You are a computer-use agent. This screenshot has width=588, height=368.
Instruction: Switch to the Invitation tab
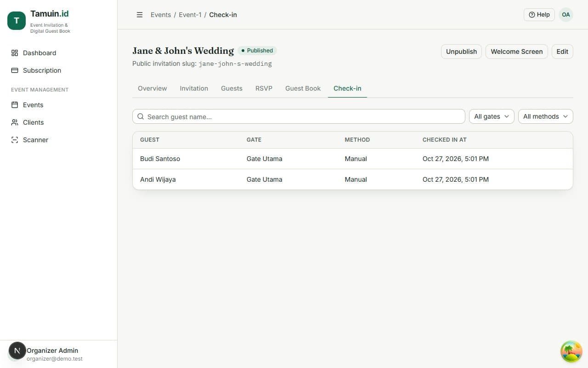(194, 88)
